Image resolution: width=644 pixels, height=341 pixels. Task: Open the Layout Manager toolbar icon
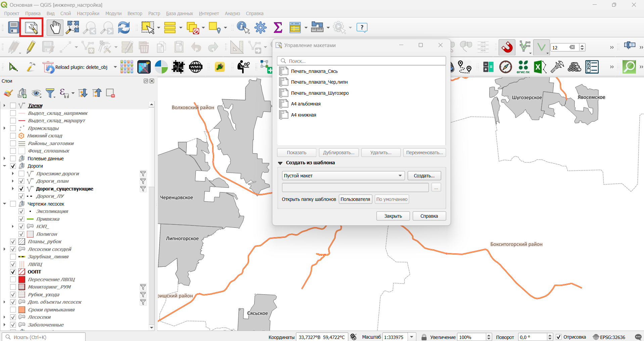[31, 27]
